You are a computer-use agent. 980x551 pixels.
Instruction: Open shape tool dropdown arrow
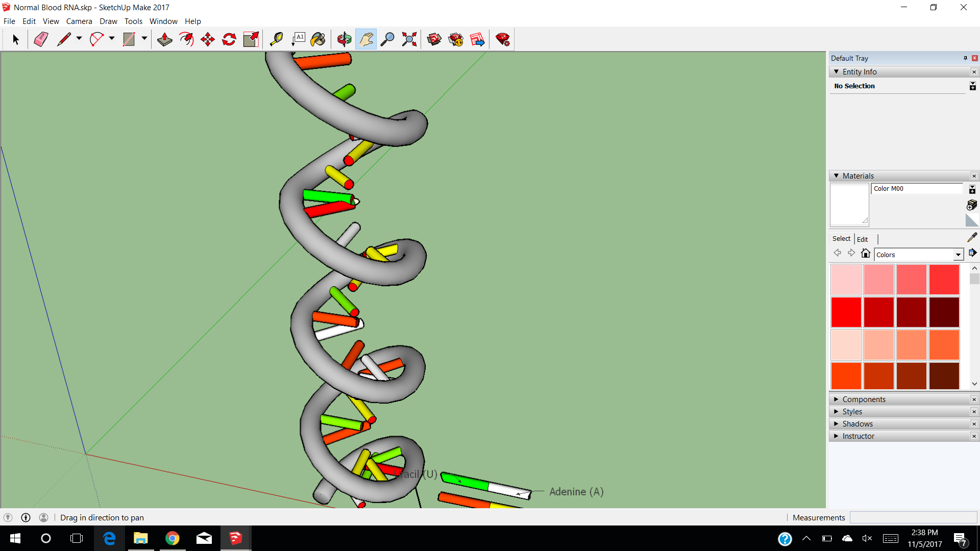tap(144, 39)
